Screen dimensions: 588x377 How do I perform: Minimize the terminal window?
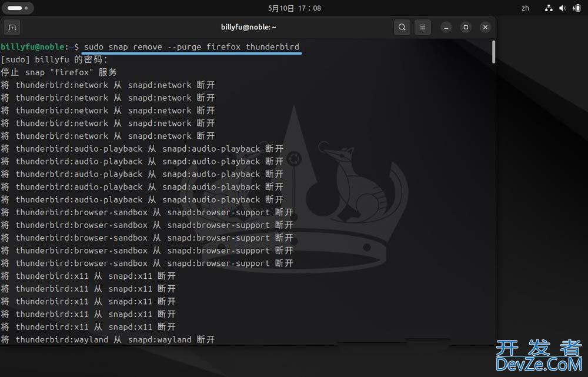coord(446,28)
